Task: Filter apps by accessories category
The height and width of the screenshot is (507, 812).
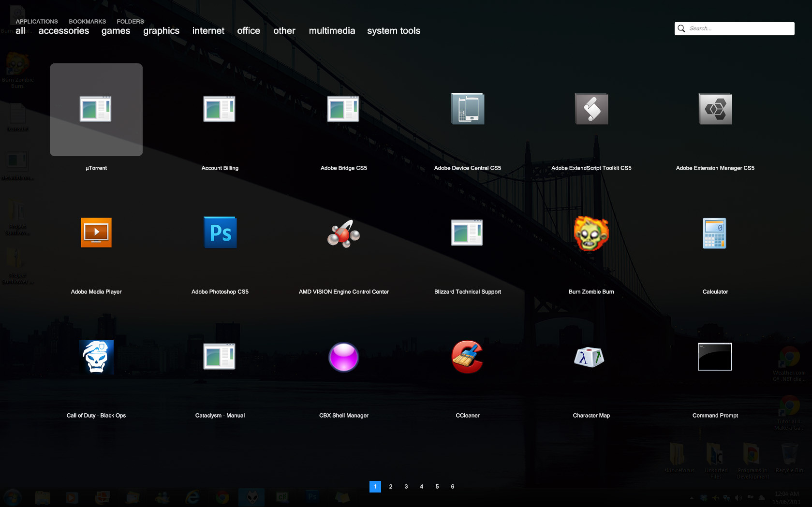Action: click(64, 31)
